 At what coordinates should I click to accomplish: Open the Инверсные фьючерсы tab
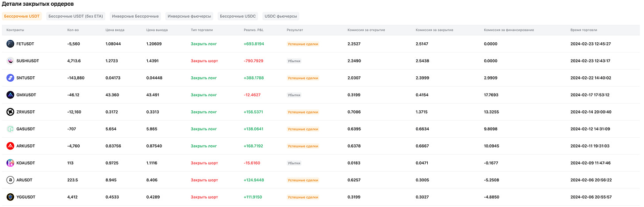pyautogui.click(x=189, y=16)
